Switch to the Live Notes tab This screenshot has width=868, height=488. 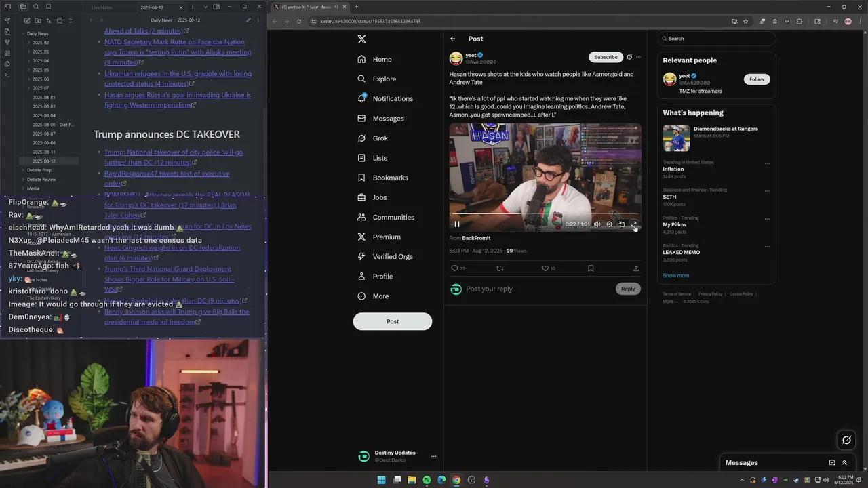103,7
